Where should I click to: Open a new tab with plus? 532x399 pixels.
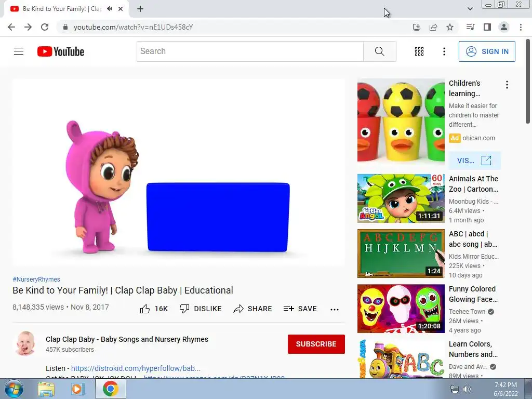point(140,9)
